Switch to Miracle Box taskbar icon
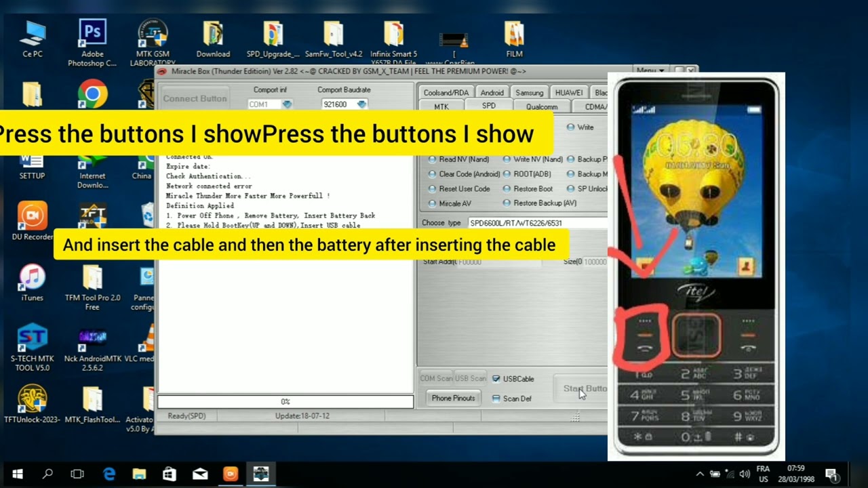 (x=261, y=474)
